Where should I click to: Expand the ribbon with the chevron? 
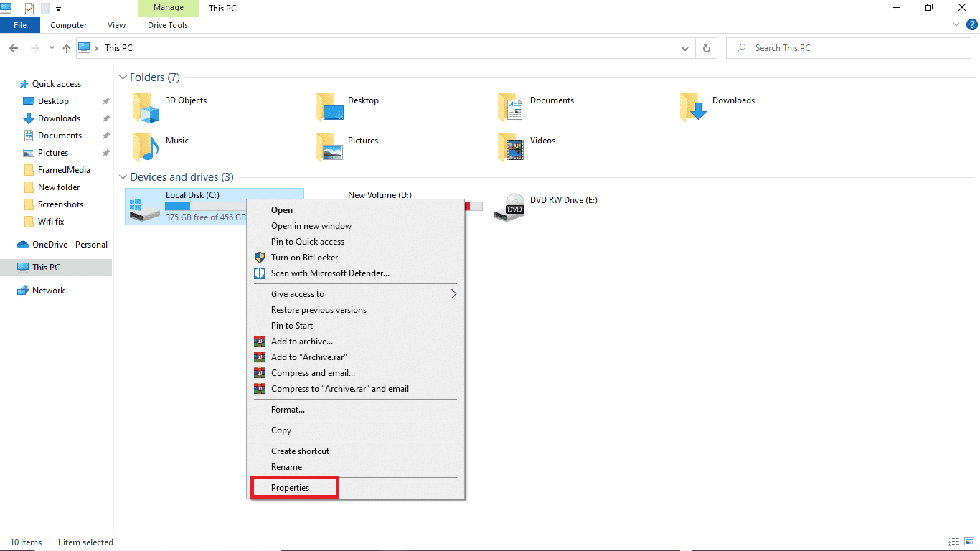point(956,24)
